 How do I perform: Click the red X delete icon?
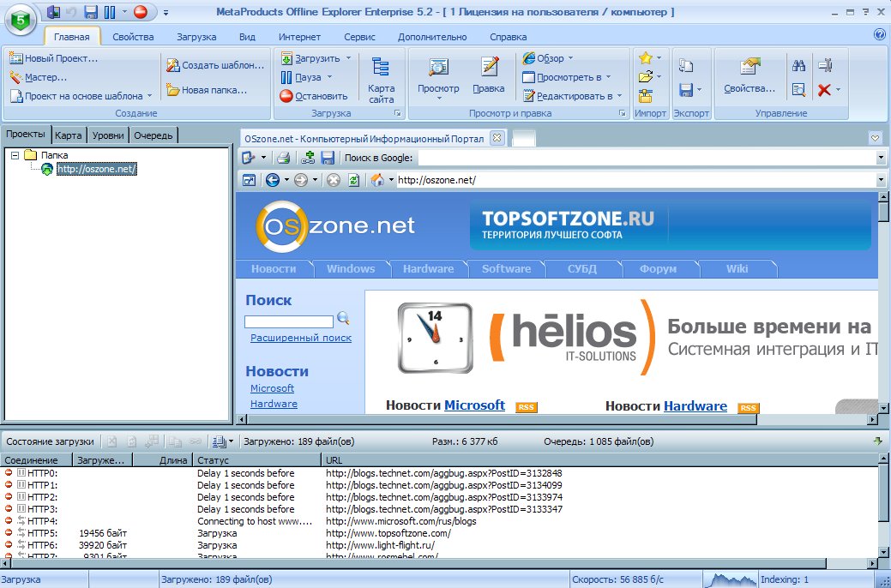[x=824, y=90]
